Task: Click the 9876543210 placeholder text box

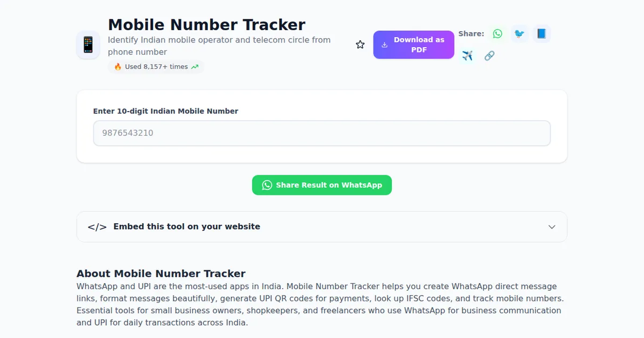Action: pos(322,133)
